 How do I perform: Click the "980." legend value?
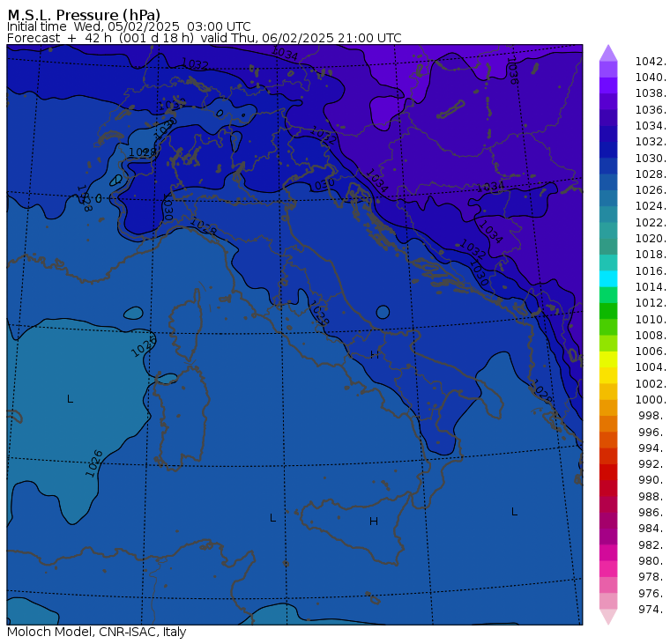[652, 560]
